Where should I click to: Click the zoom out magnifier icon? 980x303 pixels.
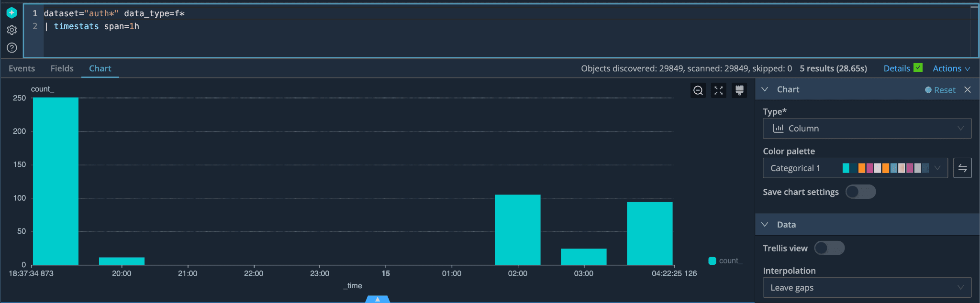[698, 90]
